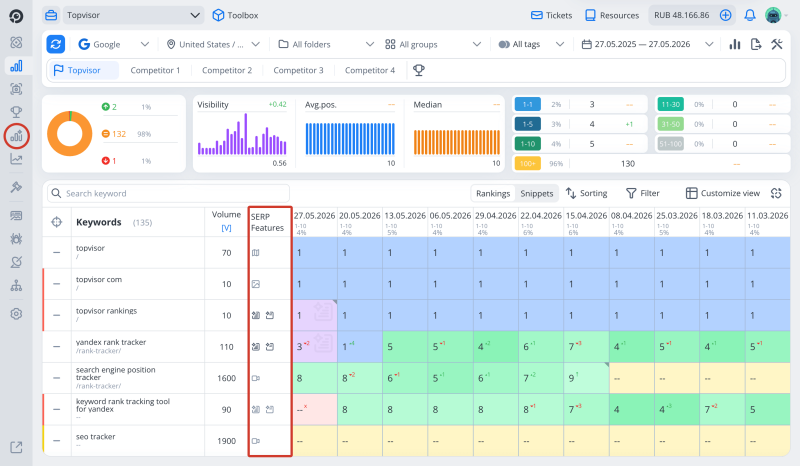Image resolution: width=800 pixels, height=466 pixels.
Task: Click keyword 'yandex rank tracker'
Action: [111, 342]
